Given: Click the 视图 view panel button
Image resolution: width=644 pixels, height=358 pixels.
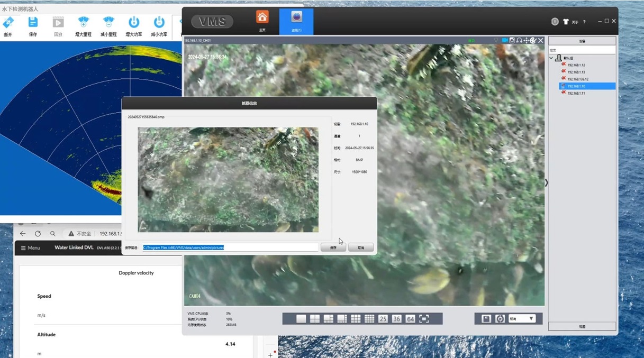Looking at the screenshot, I should pyautogui.click(x=582, y=327).
